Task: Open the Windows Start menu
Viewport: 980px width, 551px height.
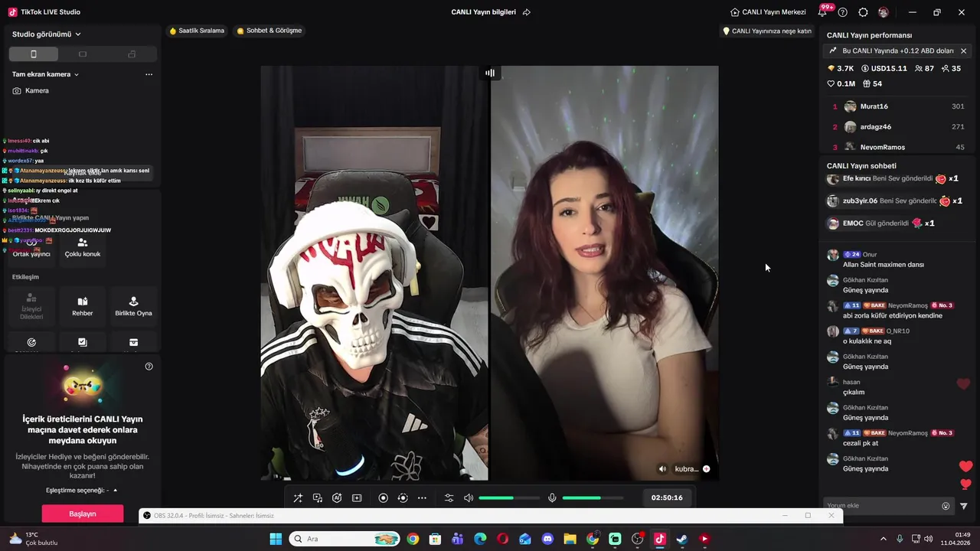Action: coord(276,539)
